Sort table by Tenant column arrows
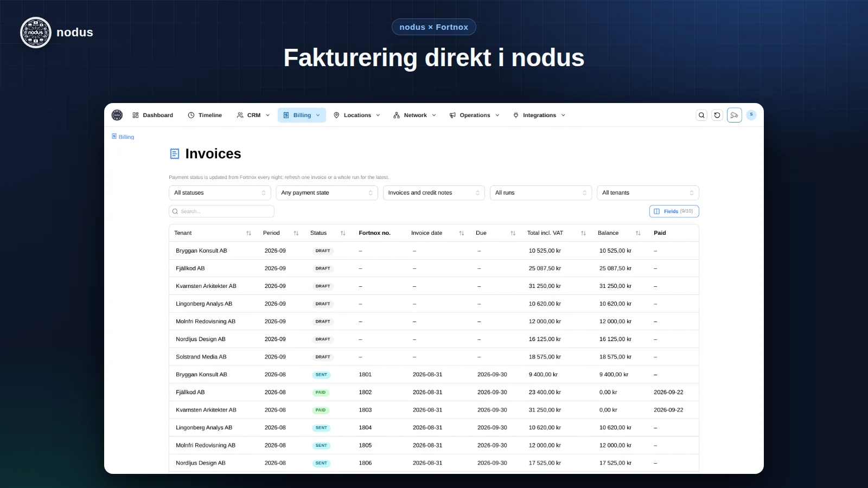Viewport: 868px width, 488px height. tap(249, 233)
